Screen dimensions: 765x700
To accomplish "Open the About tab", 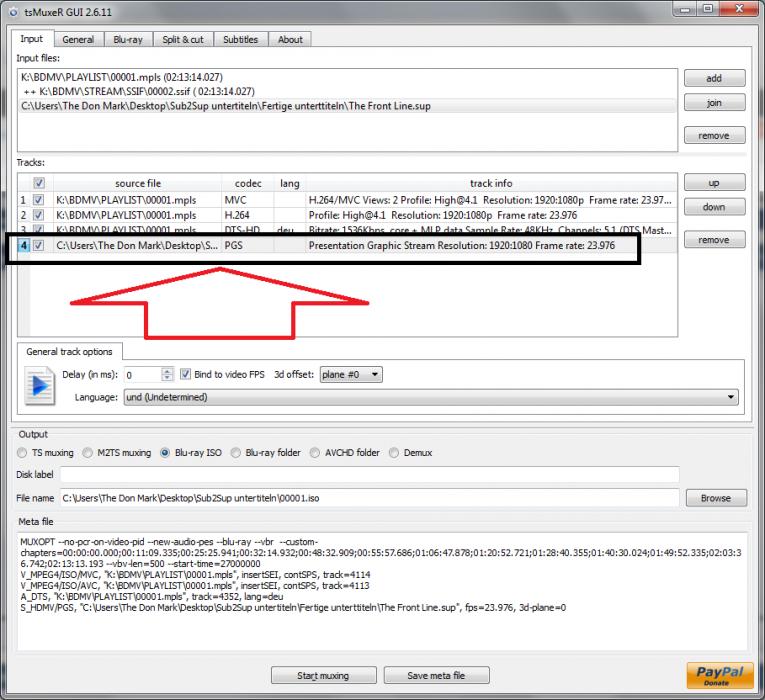I will click(290, 40).
